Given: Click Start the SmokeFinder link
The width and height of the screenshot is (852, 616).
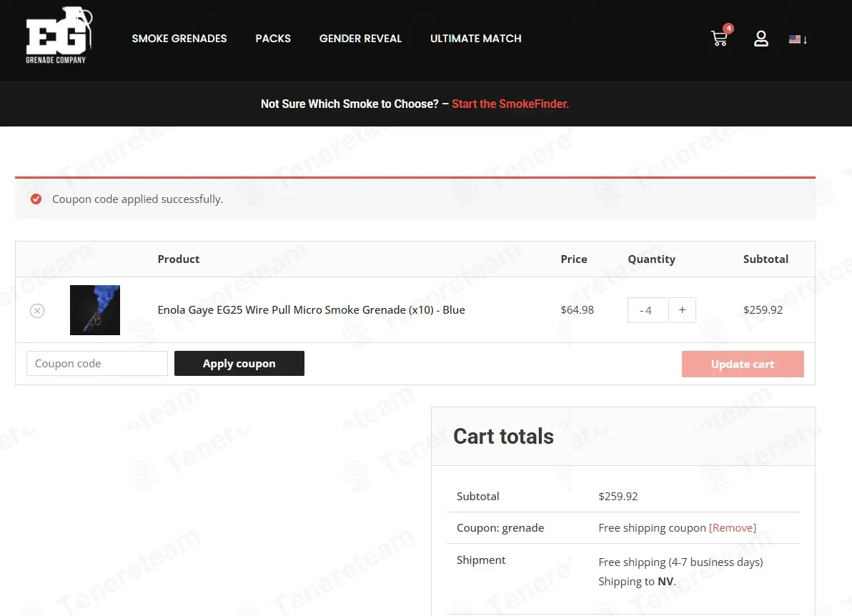Looking at the screenshot, I should (510, 104).
